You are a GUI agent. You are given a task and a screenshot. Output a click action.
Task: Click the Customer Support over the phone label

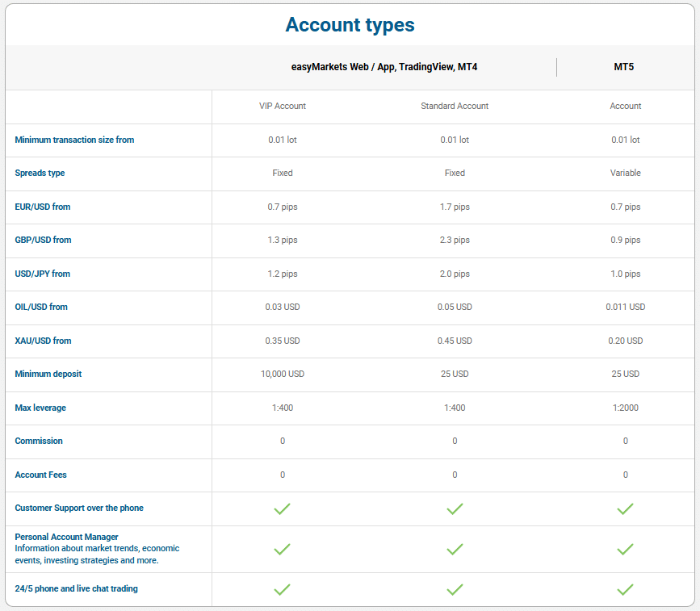pos(79,508)
